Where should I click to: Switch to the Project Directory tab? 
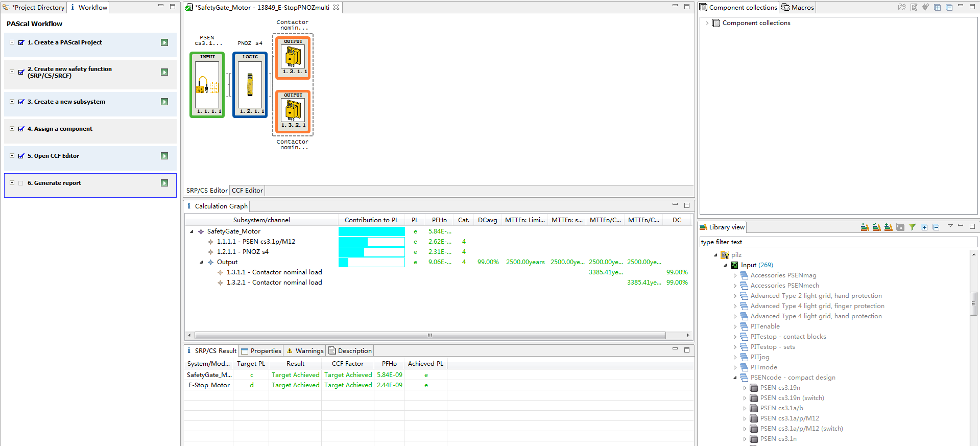pyautogui.click(x=34, y=7)
